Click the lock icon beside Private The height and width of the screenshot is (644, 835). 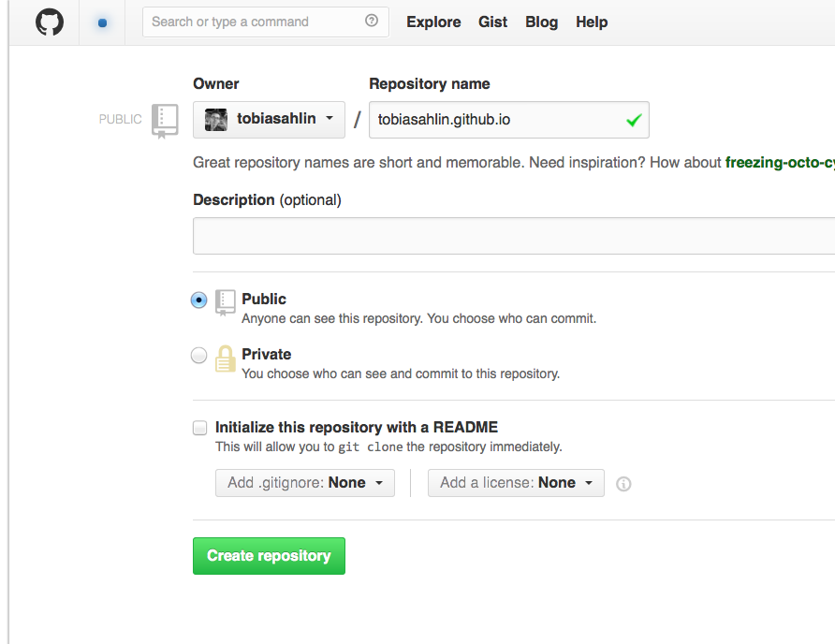click(x=226, y=359)
